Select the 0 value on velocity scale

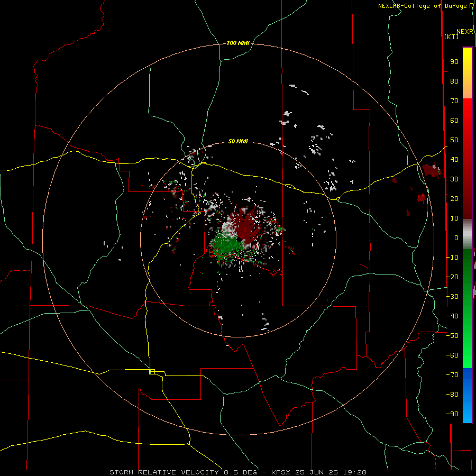pyautogui.click(x=456, y=238)
